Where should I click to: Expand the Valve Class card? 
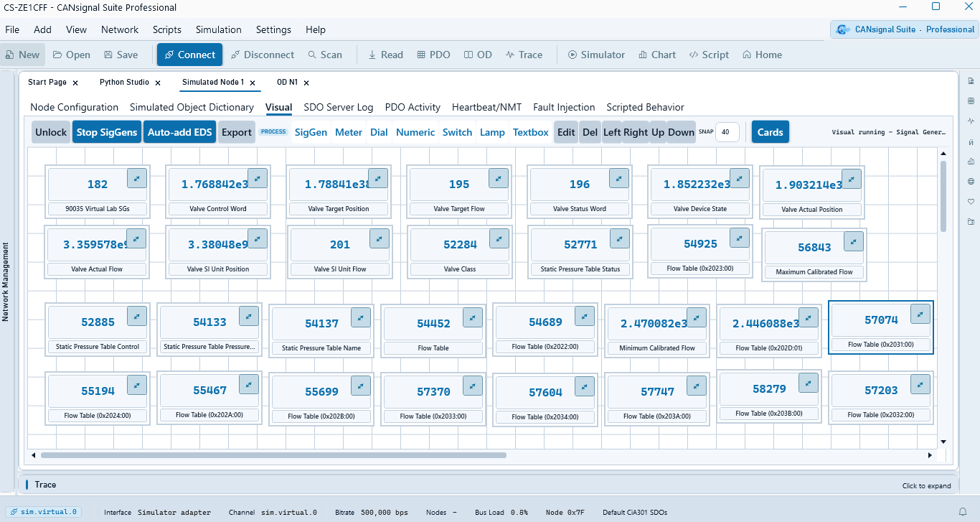499,238
